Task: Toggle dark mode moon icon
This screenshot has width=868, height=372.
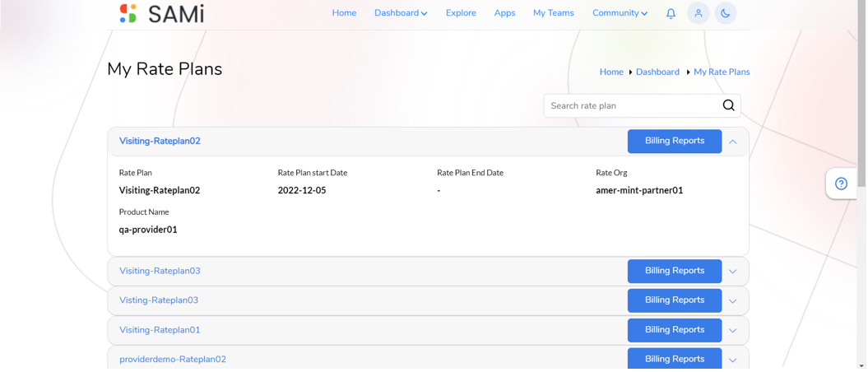Action: (x=725, y=13)
